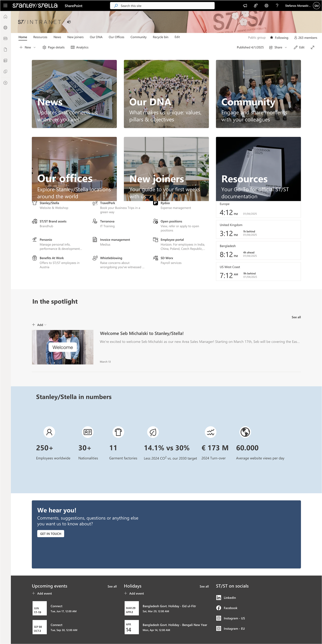Open the app launcher waffle icon
This screenshot has height=644, width=322.
(5, 5)
